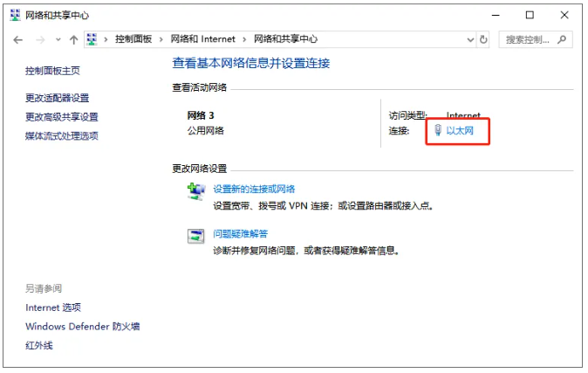Expand the chevron before 控制面板 in breadcrumb

point(106,39)
